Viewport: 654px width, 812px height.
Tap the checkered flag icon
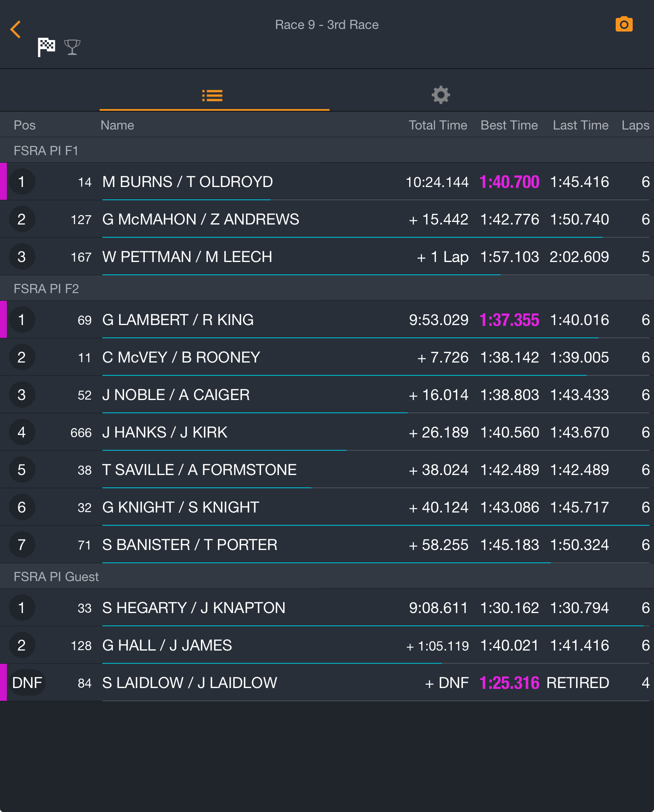pyautogui.click(x=46, y=47)
